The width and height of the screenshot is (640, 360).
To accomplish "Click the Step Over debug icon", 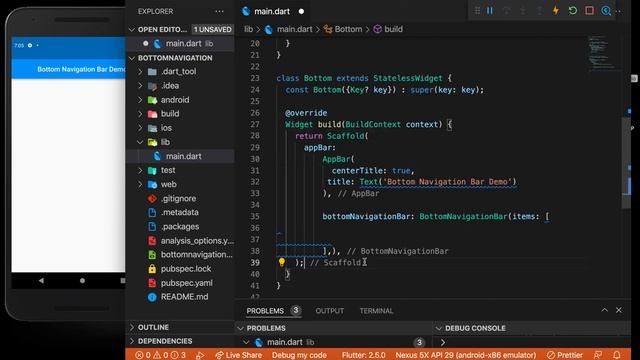I will pyautogui.click(x=507, y=11).
